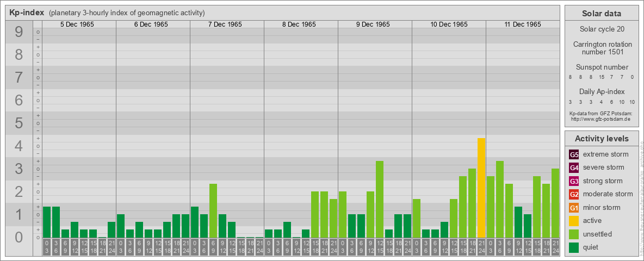Image resolution: width=644 pixels, height=261 pixels.
Task: Click the 6–9 hour label under 7 Dec 1965
Action: coord(213,247)
